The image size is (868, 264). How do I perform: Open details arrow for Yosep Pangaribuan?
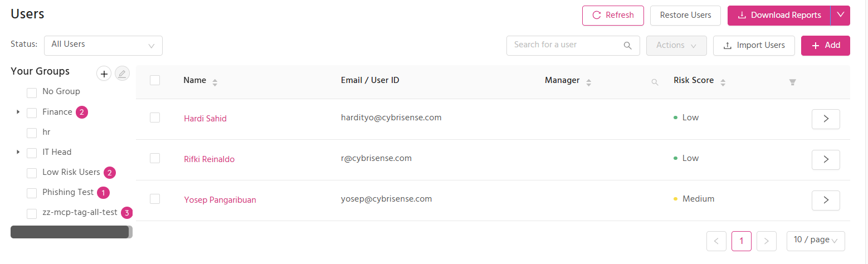[x=826, y=201]
